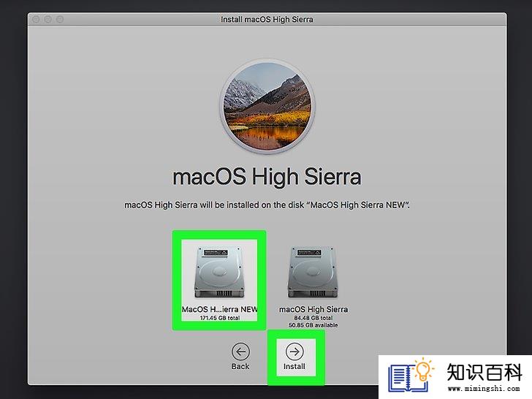Click the Install text label

pyautogui.click(x=294, y=366)
